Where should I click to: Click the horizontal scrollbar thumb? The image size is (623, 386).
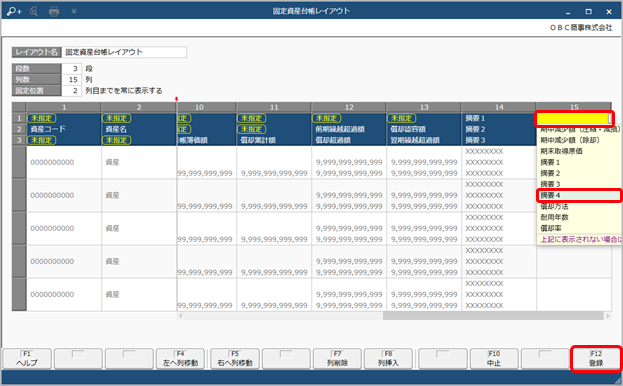tap(493, 316)
